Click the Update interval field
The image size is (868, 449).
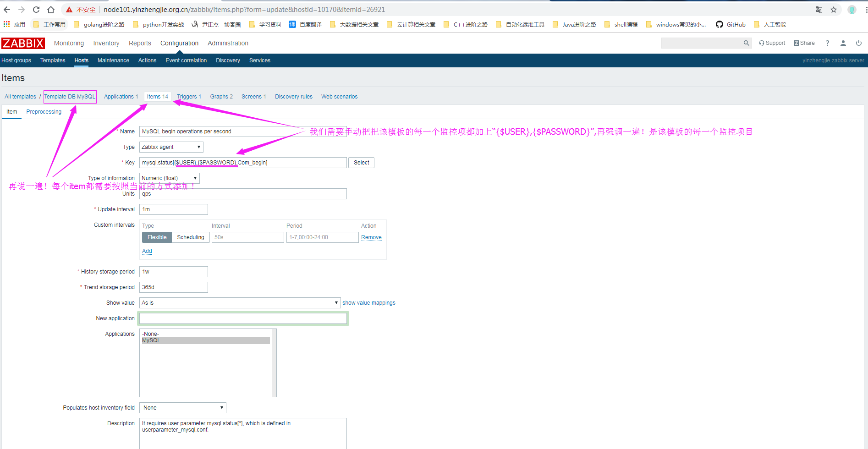[x=173, y=209]
